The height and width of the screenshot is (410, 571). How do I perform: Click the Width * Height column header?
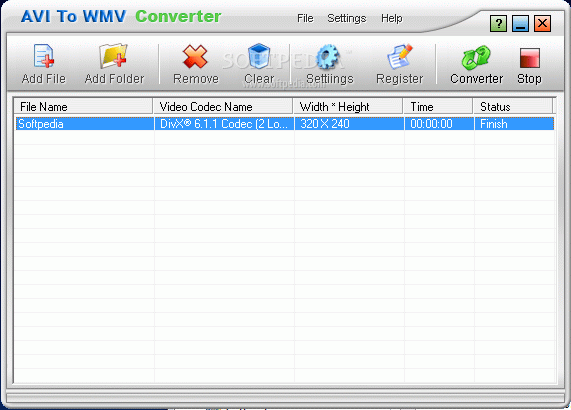pyautogui.click(x=349, y=107)
